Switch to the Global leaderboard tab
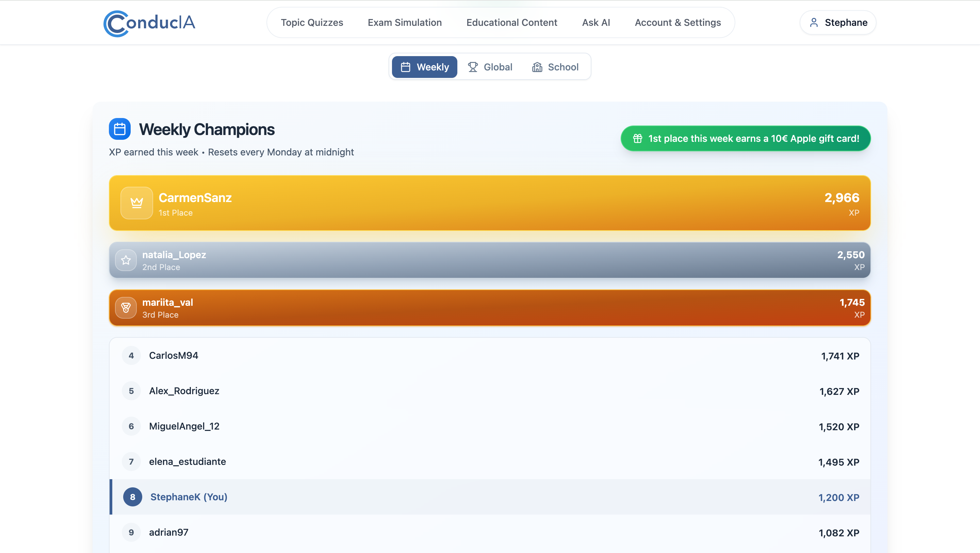The height and width of the screenshot is (553, 980). (x=490, y=67)
